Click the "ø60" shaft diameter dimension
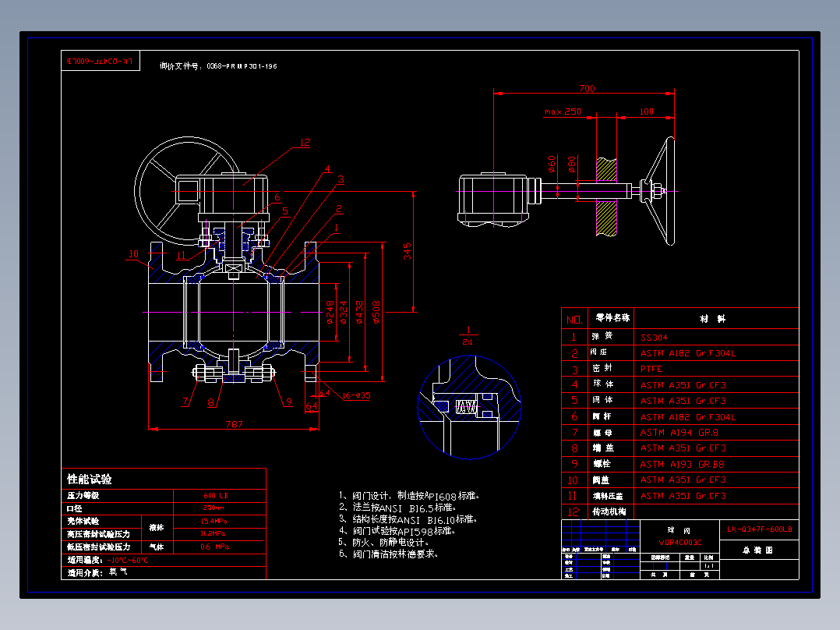 551,164
